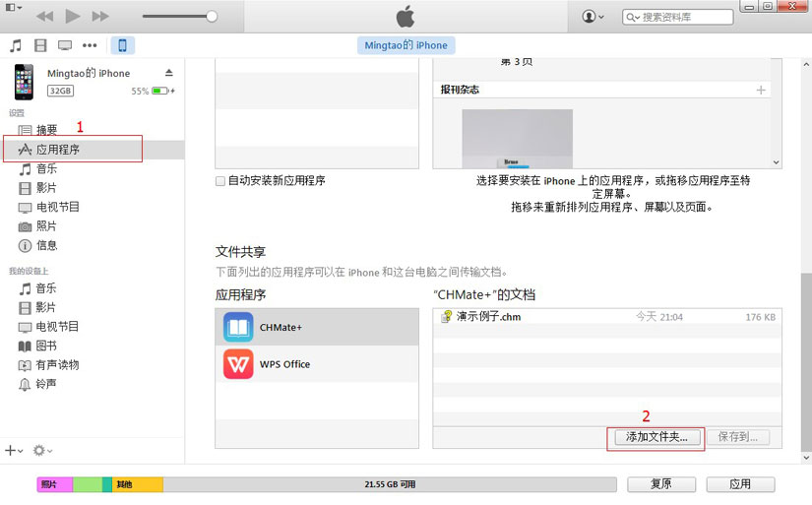This screenshot has width=812, height=505.
Task: Click the battery 55% indicator
Action: click(x=153, y=92)
